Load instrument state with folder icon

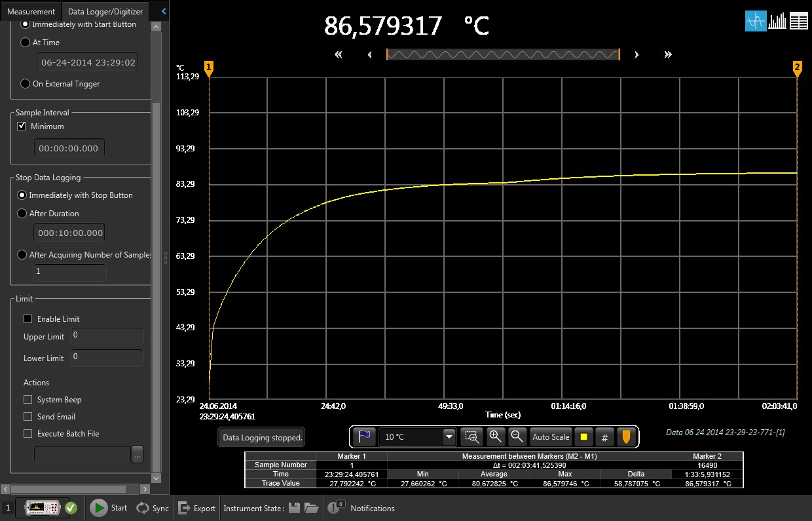click(312, 508)
